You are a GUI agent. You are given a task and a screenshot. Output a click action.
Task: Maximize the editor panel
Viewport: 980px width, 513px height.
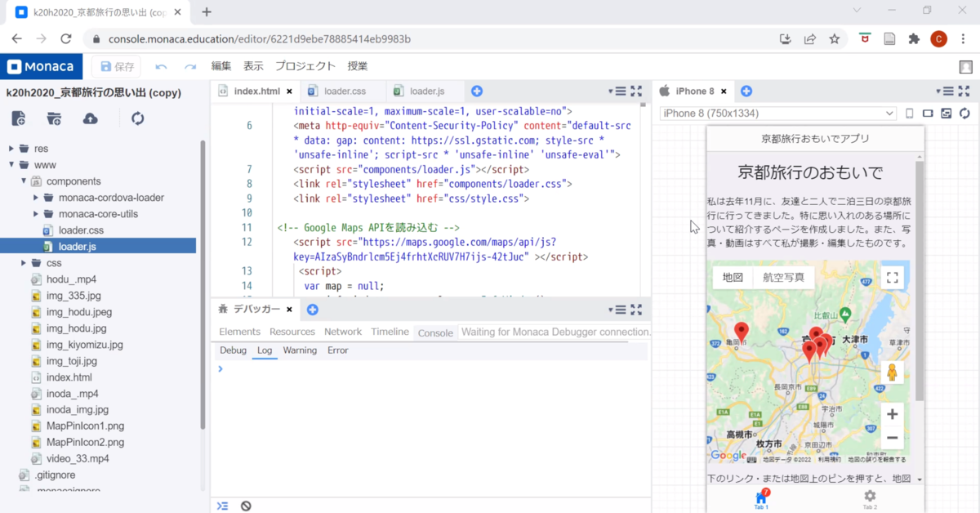tap(637, 91)
